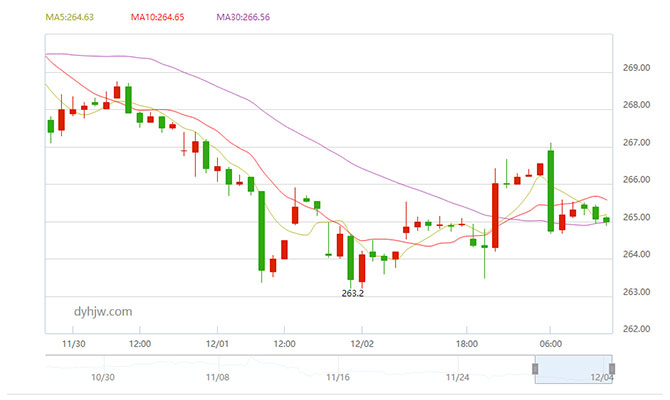The image size is (670, 400).
Task: Select the tall green candle near 06:00
Action: [x=551, y=191]
